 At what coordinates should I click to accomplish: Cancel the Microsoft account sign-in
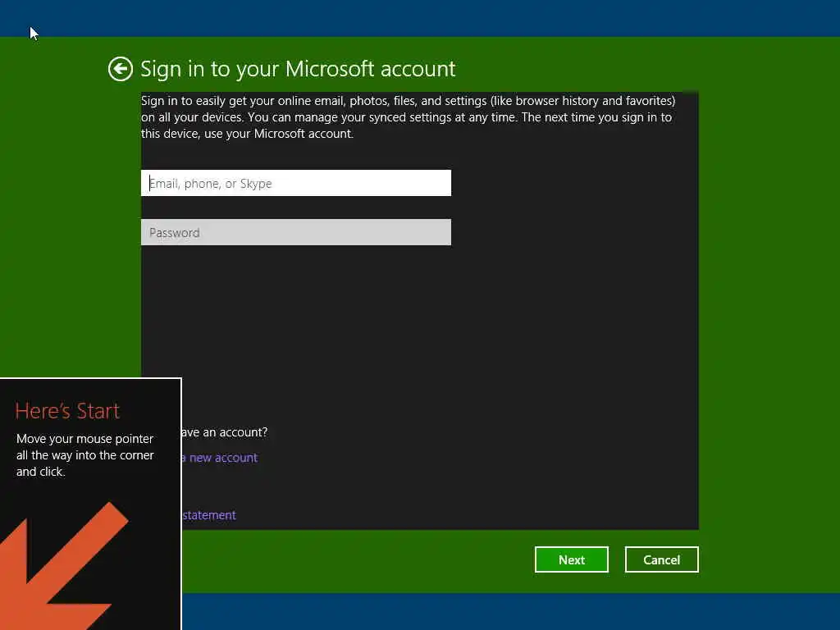tap(662, 559)
